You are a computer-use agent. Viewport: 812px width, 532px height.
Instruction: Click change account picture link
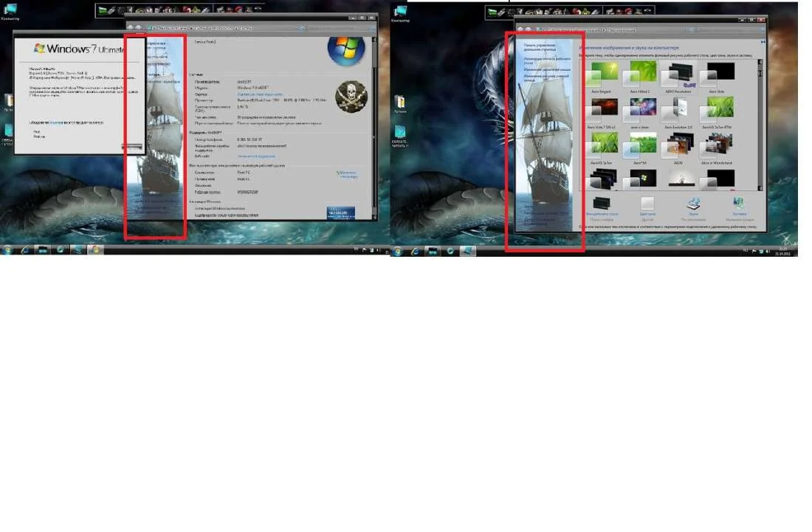point(547,77)
